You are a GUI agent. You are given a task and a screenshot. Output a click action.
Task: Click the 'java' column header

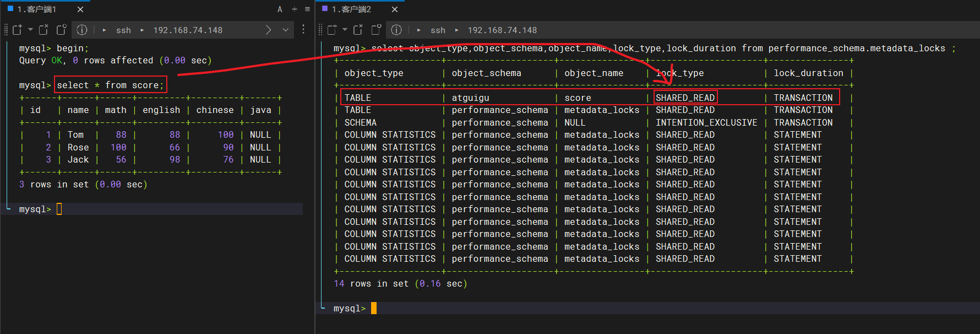click(x=260, y=110)
